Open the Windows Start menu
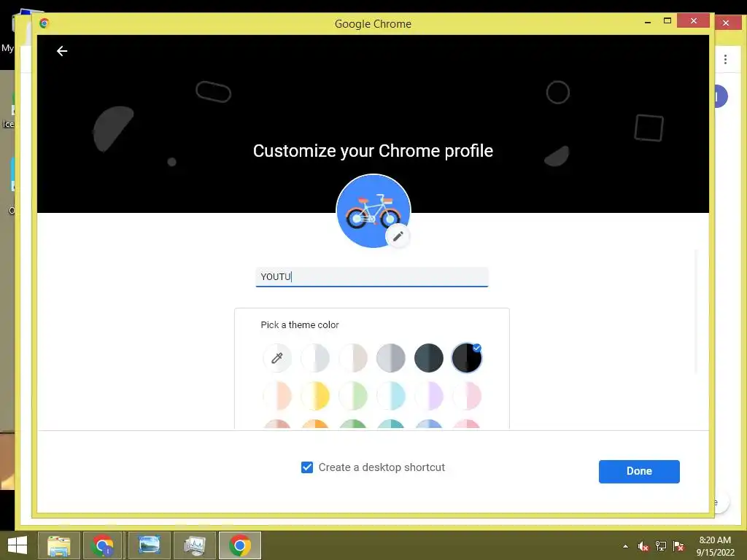This screenshot has height=560, width=747. pyautogui.click(x=18, y=545)
